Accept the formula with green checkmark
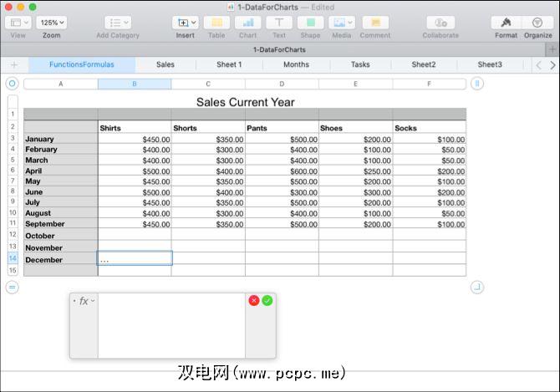The image size is (560, 392). (x=267, y=300)
